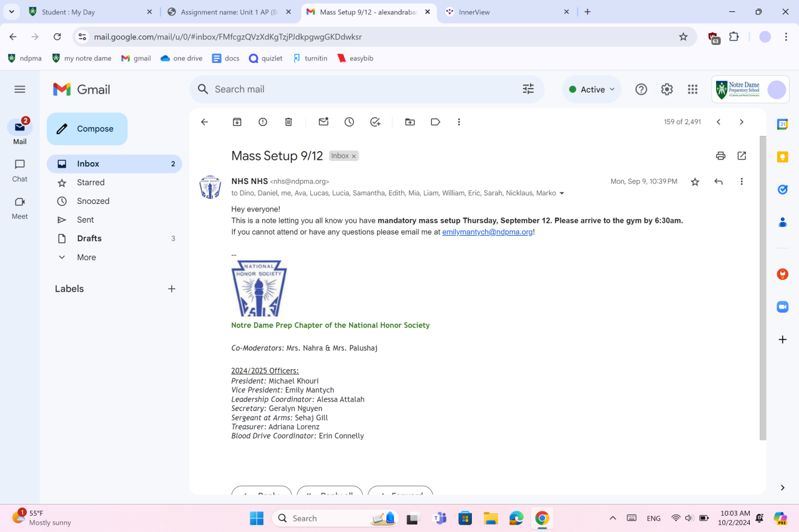Open the quizlet bookmark
Image resolution: width=799 pixels, height=532 pixels.
(266, 58)
